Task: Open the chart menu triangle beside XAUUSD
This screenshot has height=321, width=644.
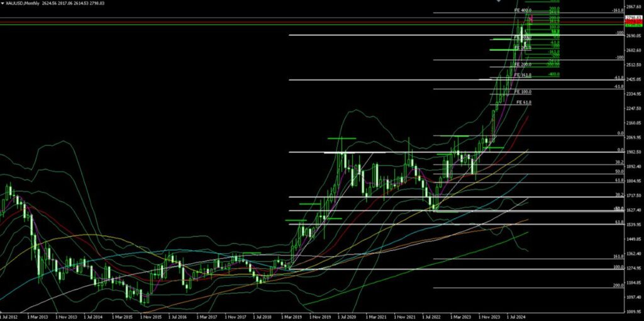Action: pos(3,3)
